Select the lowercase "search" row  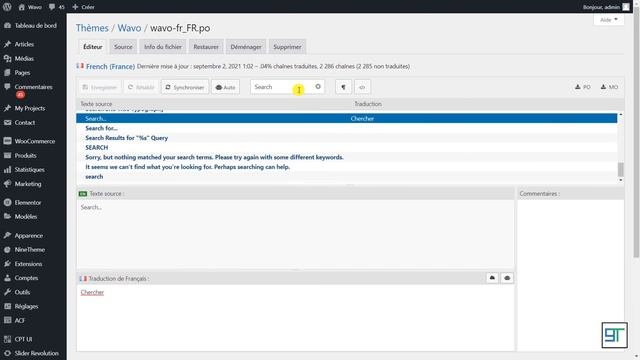click(347, 177)
